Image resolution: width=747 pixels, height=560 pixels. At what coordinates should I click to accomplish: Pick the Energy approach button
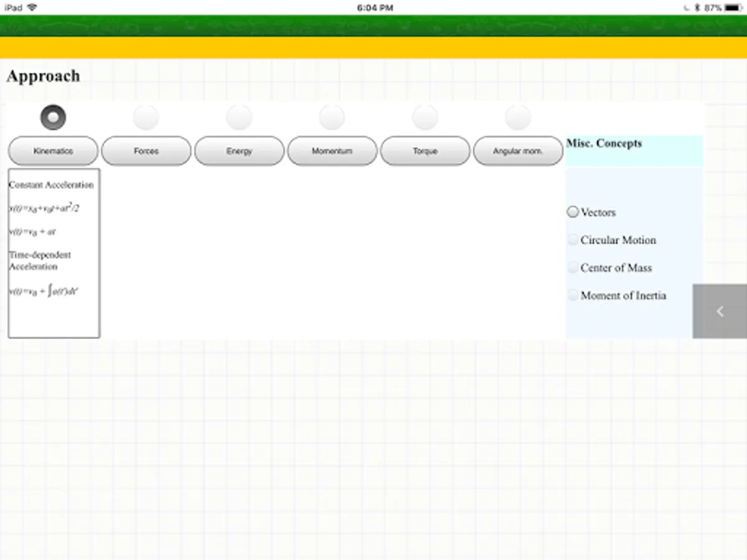point(239,151)
